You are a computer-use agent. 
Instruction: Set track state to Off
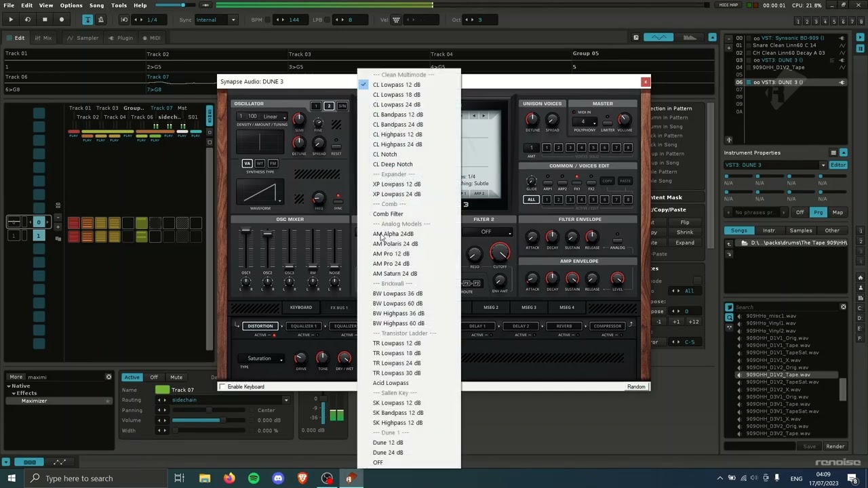tap(154, 378)
